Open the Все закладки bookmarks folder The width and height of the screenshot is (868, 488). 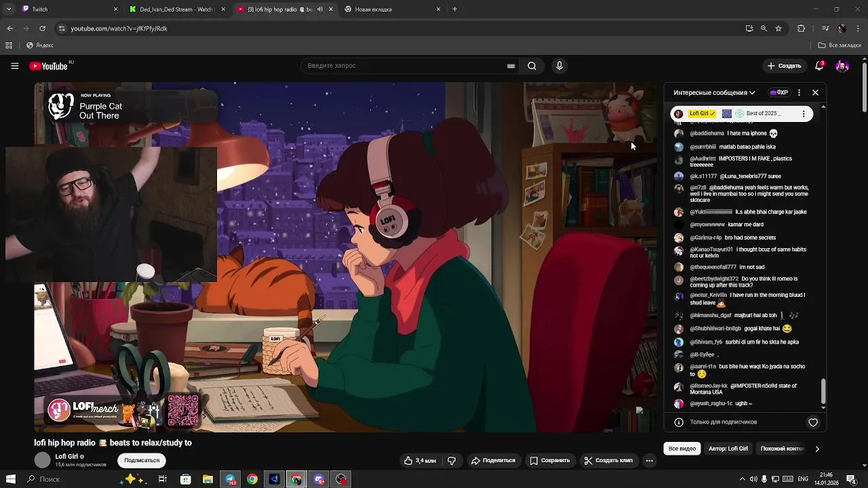point(840,45)
